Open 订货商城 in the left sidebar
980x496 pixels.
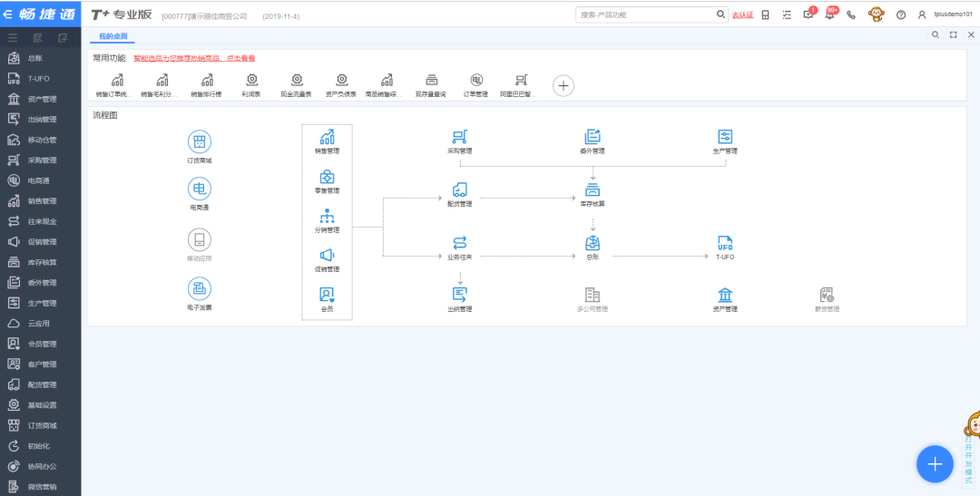40,425
